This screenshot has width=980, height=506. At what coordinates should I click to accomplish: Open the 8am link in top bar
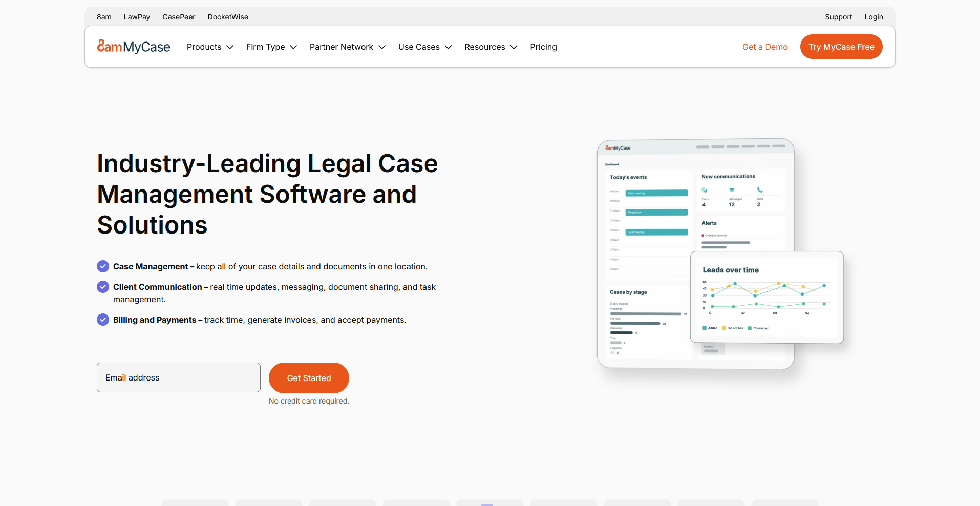coord(104,17)
